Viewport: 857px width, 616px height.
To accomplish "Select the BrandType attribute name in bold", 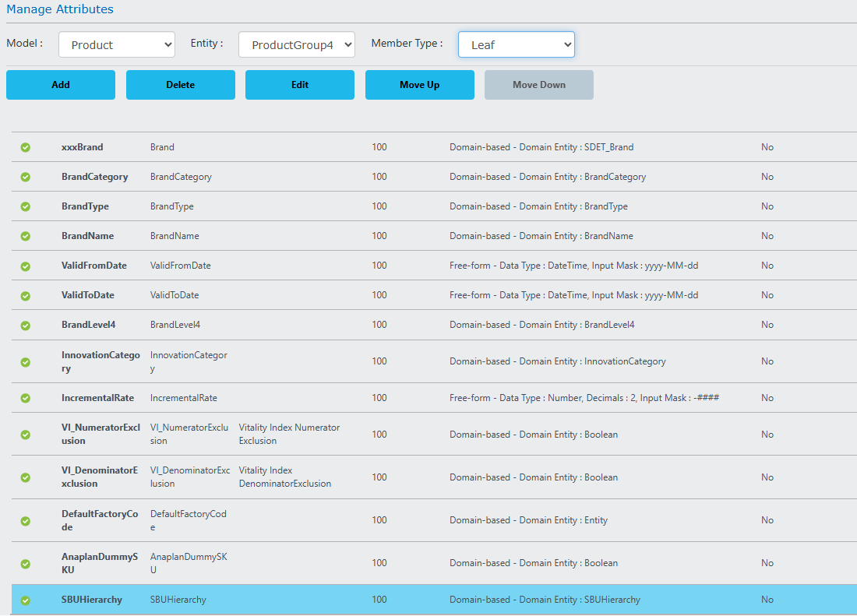I will click(x=85, y=206).
